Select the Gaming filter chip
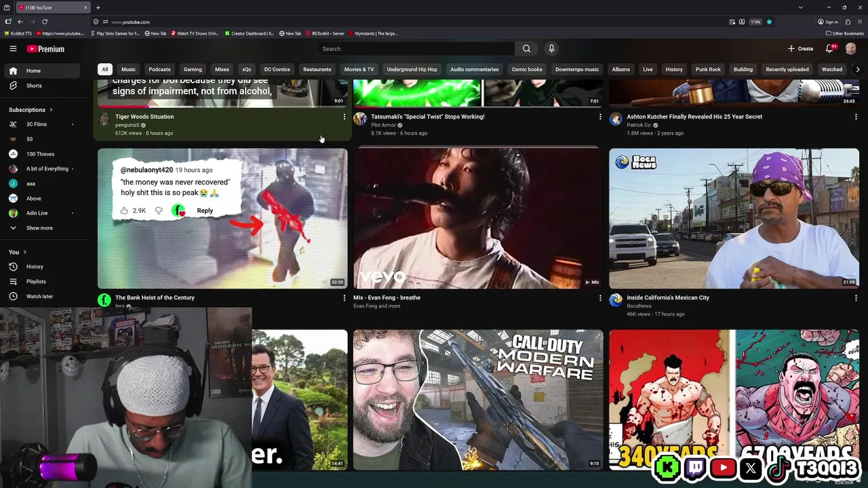868x488 pixels. [x=193, y=69]
